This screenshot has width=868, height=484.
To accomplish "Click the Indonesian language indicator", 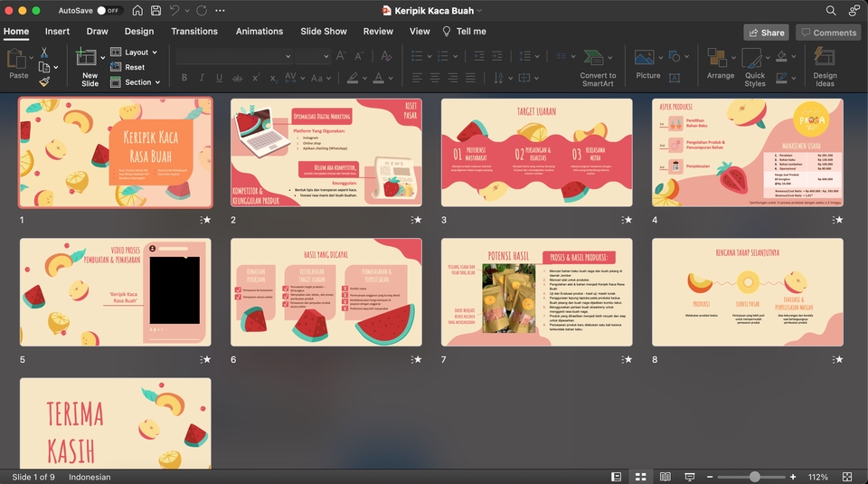I will click(x=90, y=477).
